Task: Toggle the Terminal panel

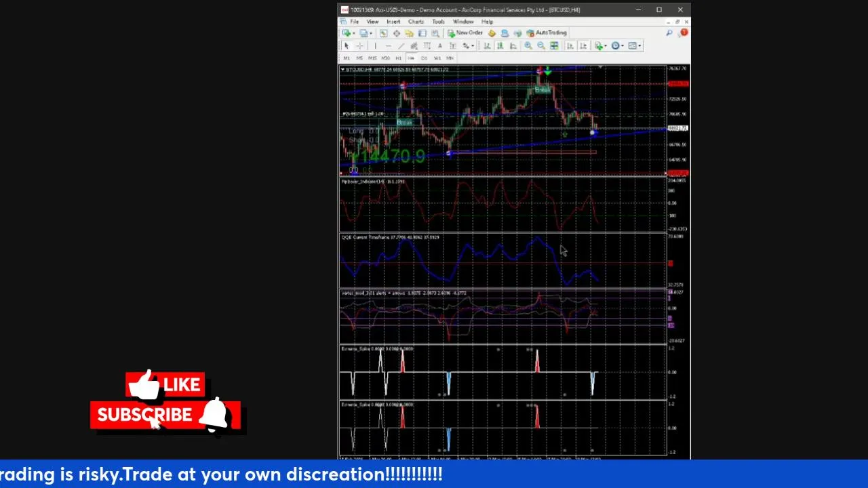Action: (x=422, y=33)
